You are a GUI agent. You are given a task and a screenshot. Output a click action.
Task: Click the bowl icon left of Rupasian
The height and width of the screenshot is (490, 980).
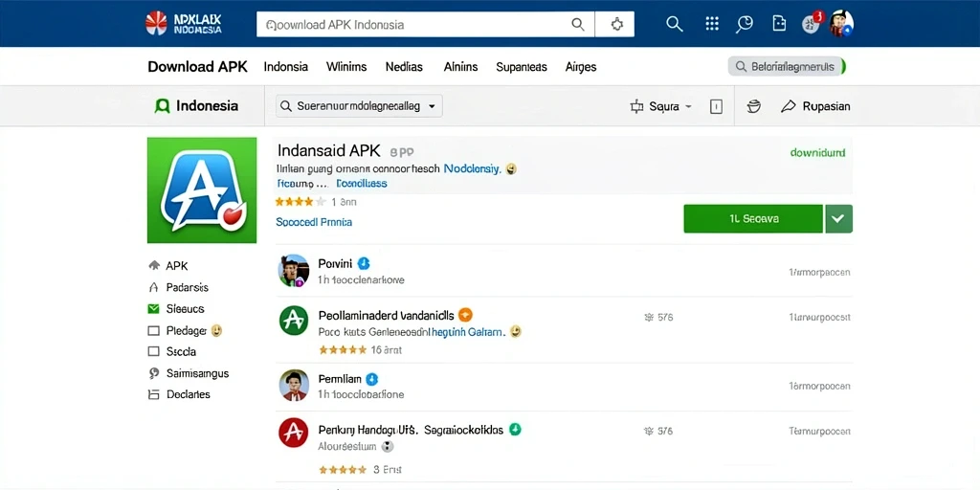754,106
